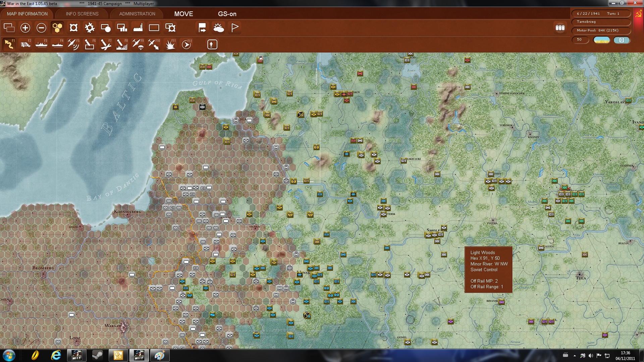The image size is (644, 362).
Task: Click the date and turn display
Action: click(601, 13)
